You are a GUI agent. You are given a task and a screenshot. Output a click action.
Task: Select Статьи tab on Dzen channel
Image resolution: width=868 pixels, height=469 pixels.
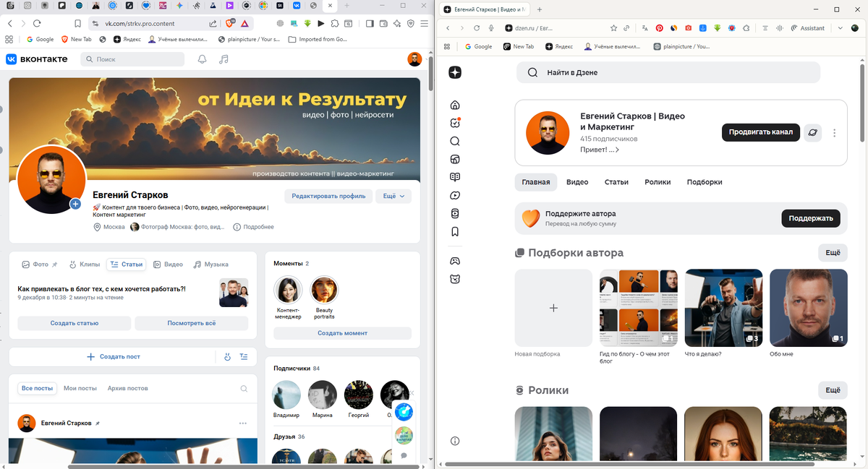[x=616, y=182]
